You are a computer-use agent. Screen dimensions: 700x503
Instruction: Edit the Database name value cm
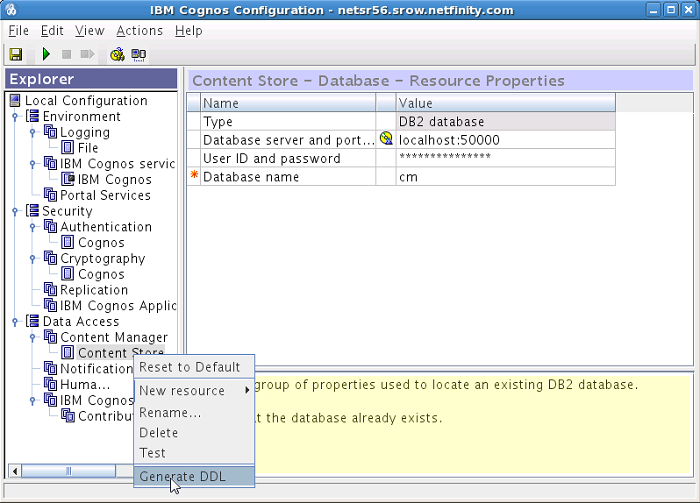[x=505, y=177]
